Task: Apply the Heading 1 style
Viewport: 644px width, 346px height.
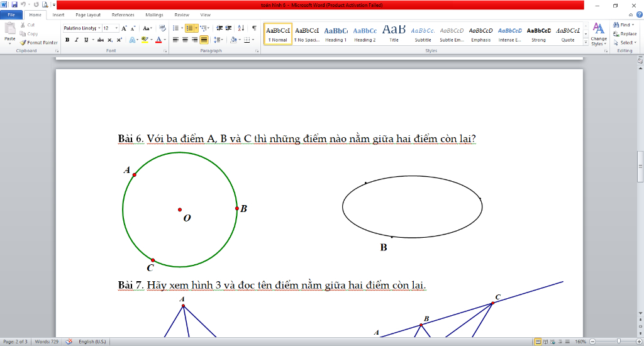Action: coord(336,34)
